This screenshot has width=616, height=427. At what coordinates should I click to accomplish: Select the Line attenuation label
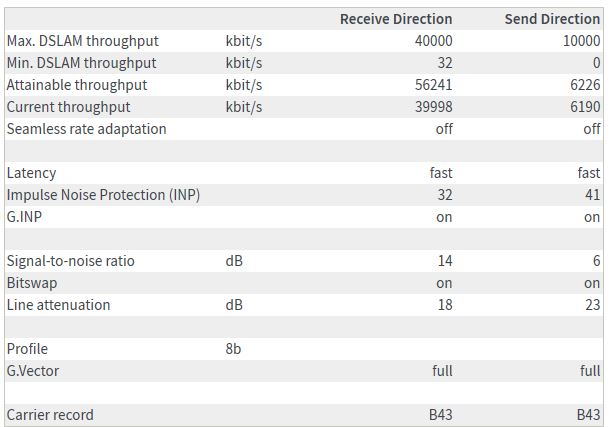coord(59,305)
